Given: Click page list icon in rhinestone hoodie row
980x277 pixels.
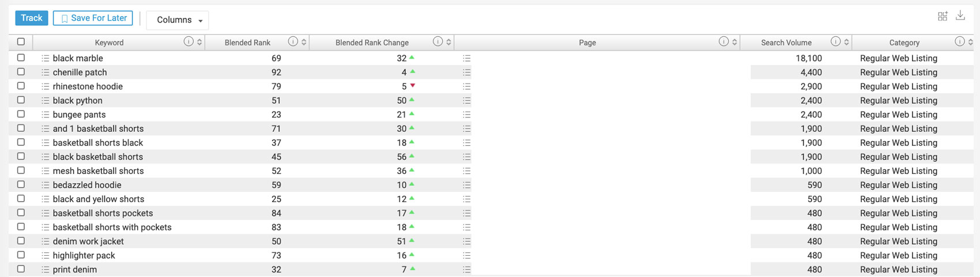Looking at the screenshot, I should pyautogui.click(x=467, y=86).
